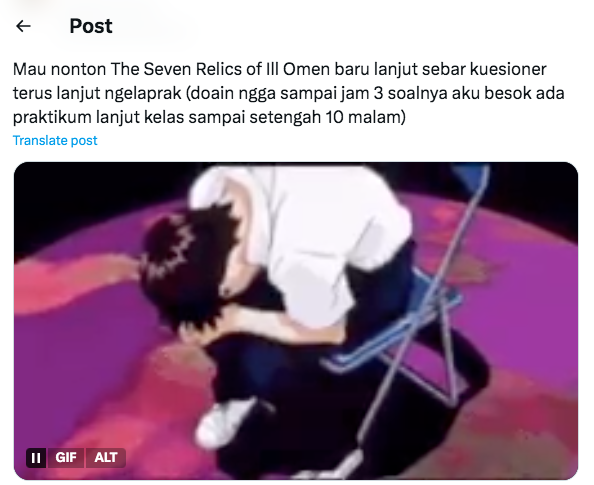
Task: Click the post line starting 'terus lanjut ngelaprak'
Action: [289, 93]
